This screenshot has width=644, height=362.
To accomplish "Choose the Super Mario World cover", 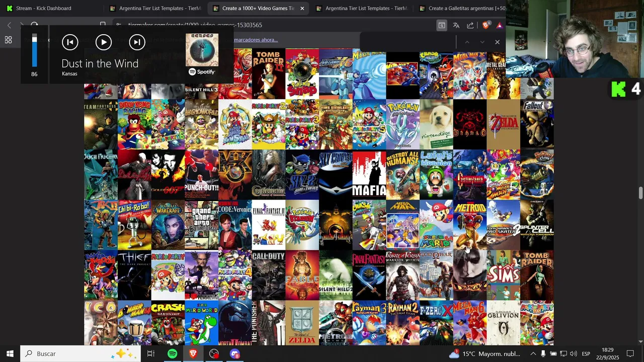I will [201, 323].
